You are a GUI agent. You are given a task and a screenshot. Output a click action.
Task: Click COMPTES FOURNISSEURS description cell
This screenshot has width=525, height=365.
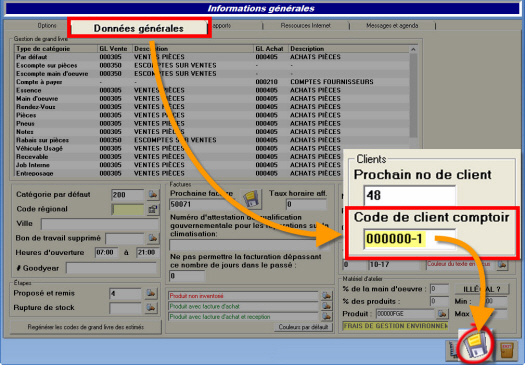(x=331, y=82)
